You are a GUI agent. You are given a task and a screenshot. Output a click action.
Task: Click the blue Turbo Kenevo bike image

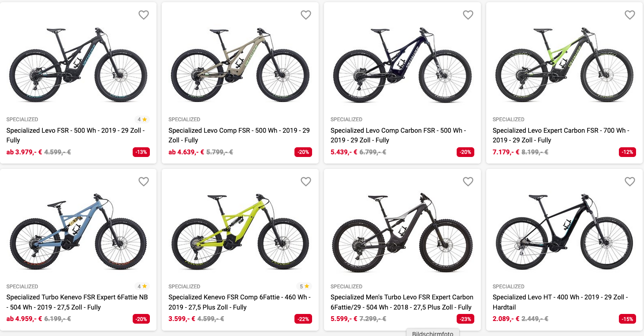(x=78, y=231)
